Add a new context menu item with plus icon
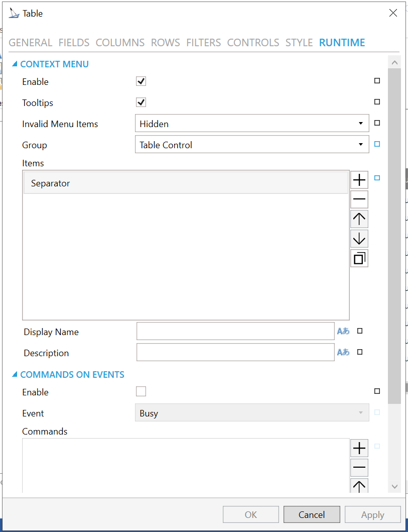 pyautogui.click(x=359, y=180)
